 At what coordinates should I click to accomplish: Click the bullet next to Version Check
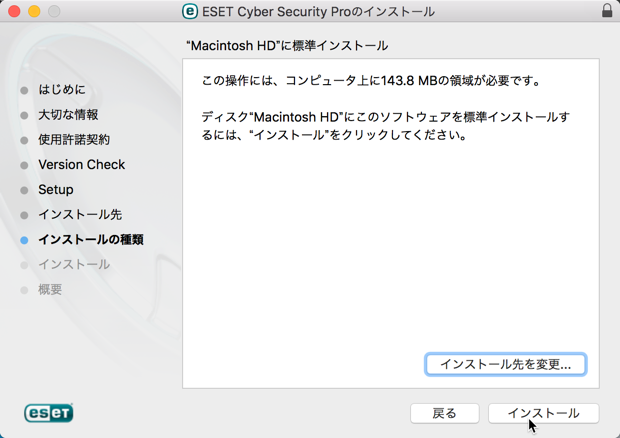[24, 165]
